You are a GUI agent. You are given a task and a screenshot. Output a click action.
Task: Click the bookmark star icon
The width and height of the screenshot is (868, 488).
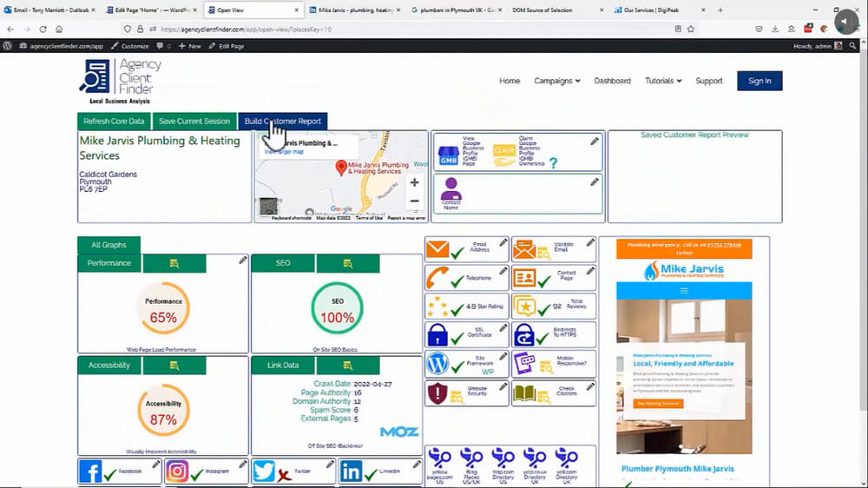point(691,30)
